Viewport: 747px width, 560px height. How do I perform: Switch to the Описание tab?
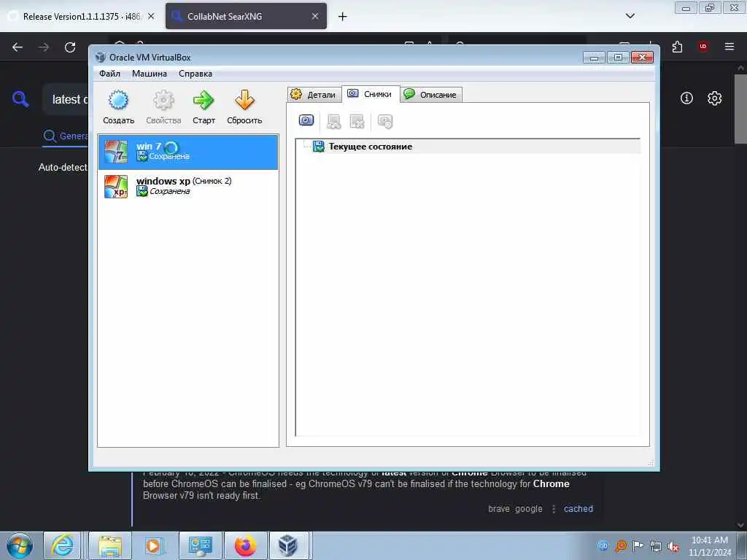[431, 94]
